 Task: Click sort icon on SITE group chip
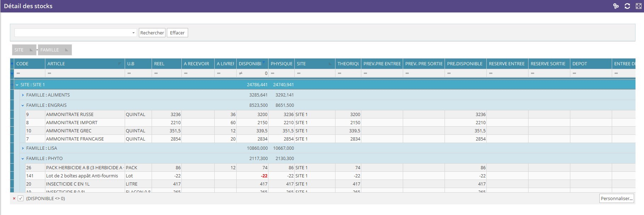click(x=31, y=50)
